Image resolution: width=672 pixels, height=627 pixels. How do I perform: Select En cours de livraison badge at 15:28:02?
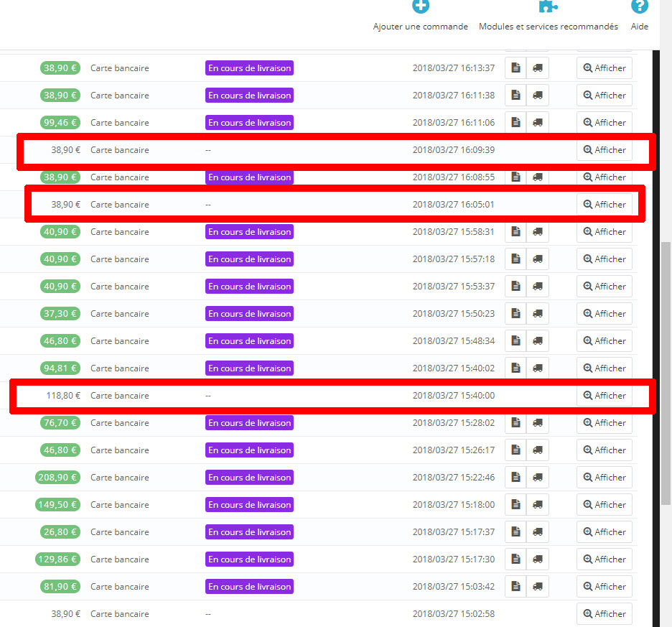(249, 423)
